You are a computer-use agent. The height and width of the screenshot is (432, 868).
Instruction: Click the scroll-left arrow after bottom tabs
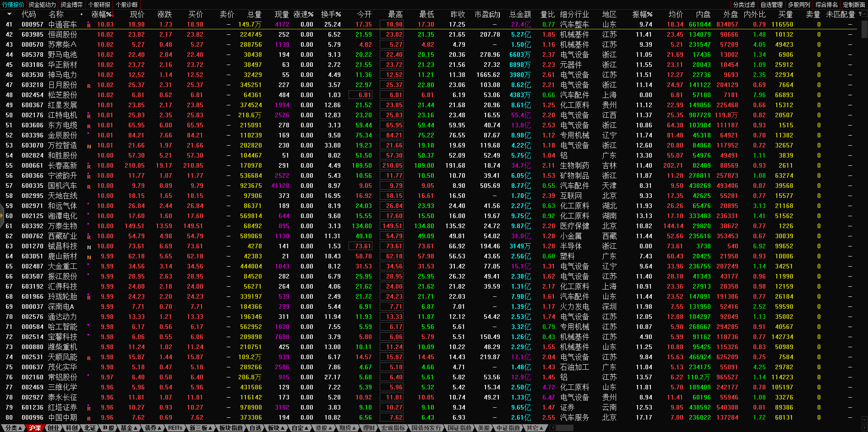[552, 428]
